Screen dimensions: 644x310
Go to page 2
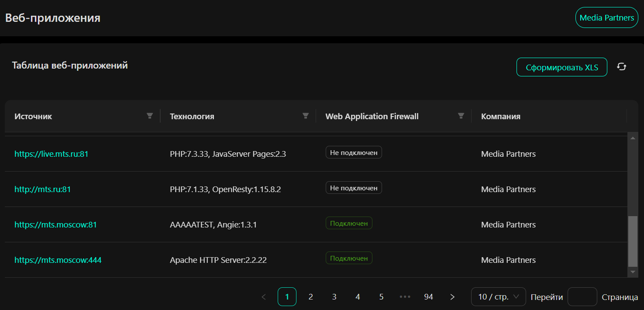pyautogui.click(x=310, y=297)
